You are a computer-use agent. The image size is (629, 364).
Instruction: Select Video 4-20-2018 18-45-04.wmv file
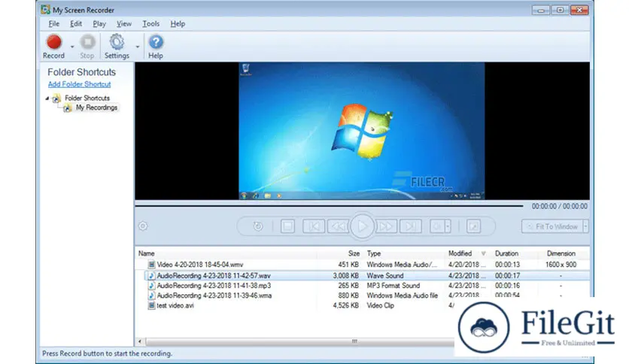click(200, 265)
